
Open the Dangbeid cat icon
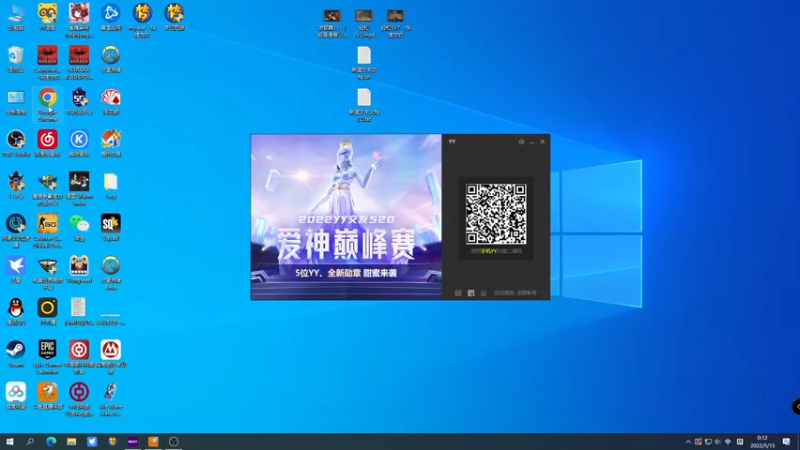pyautogui.click(x=79, y=270)
